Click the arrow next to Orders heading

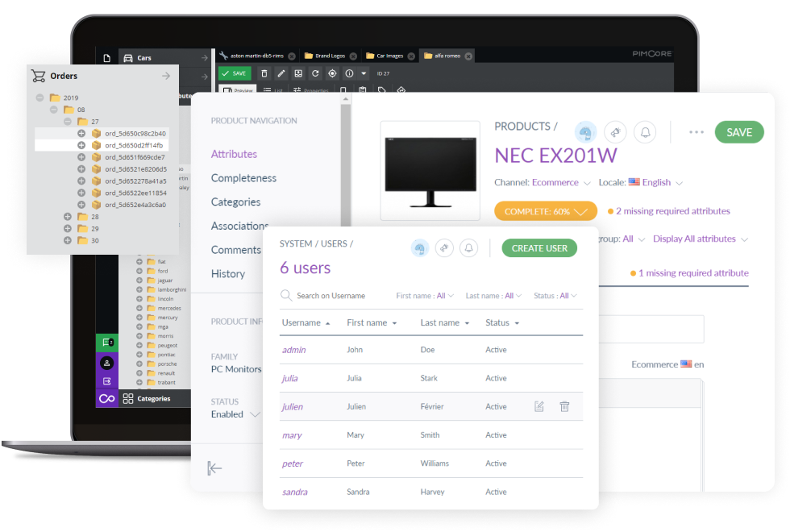click(x=166, y=76)
